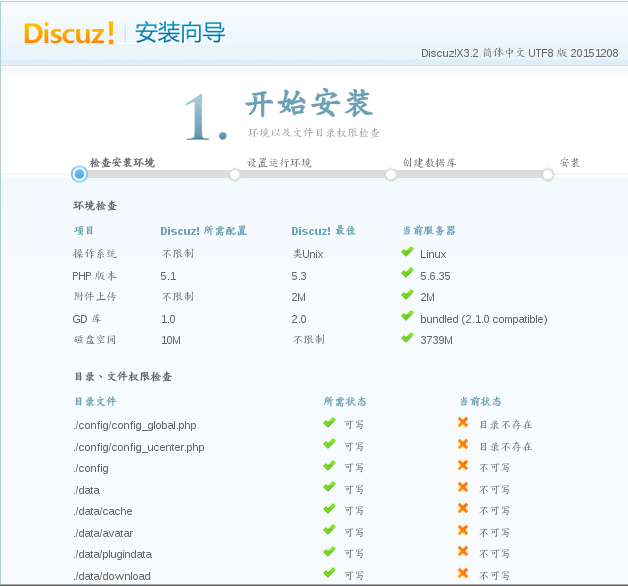This screenshot has width=628, height=586.
Task: Click the 5.6.35 PHP version value
Action: tap(435, 276)
